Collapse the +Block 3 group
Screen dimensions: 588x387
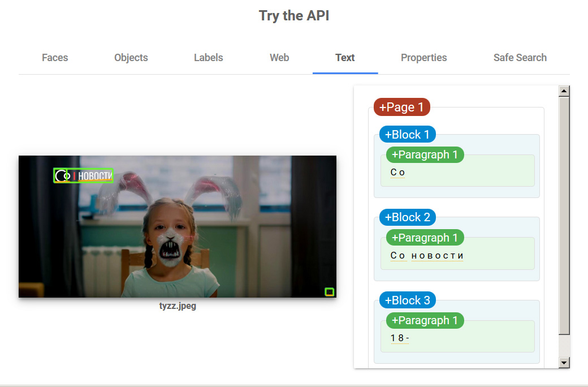pyautogui.click(x=407, y=300)
